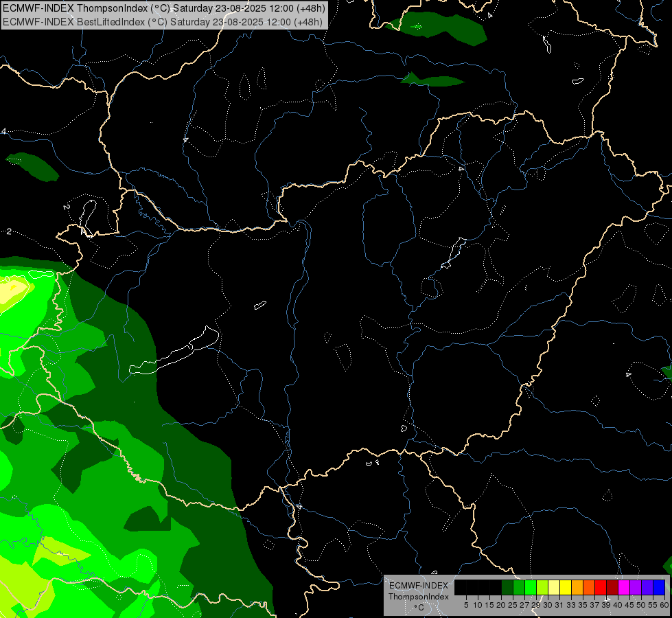672x618 pixels.
Task: Select the magenta 40–45 legend swatch
Action: tap(624, 587)
